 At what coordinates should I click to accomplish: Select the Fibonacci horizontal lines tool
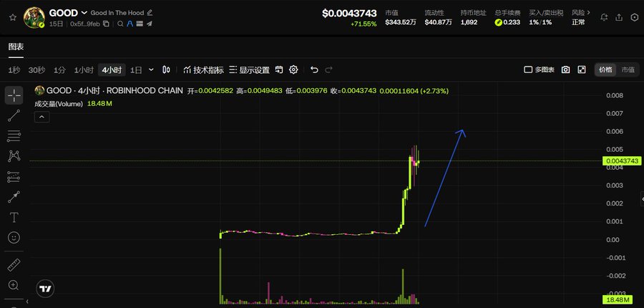14,135
